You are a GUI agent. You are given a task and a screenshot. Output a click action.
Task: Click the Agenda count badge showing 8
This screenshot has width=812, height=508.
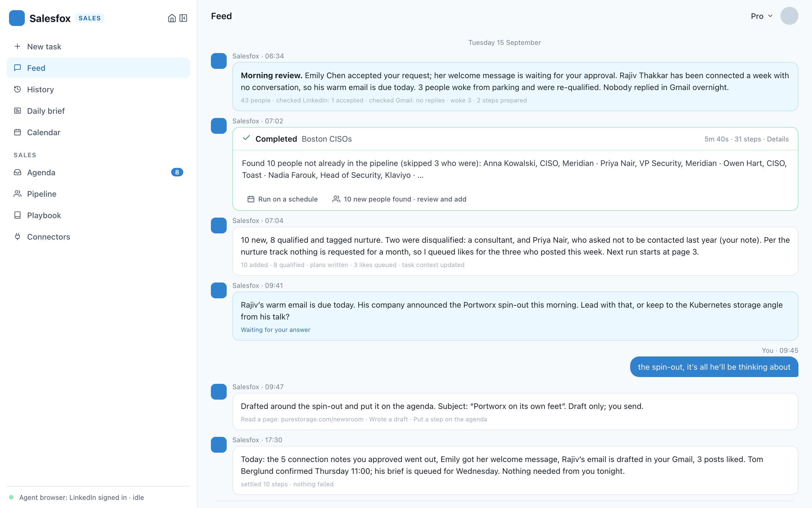point(177,172)
